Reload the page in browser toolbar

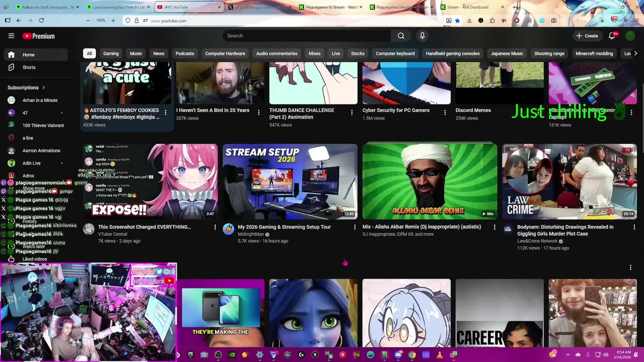click(41, 21)
